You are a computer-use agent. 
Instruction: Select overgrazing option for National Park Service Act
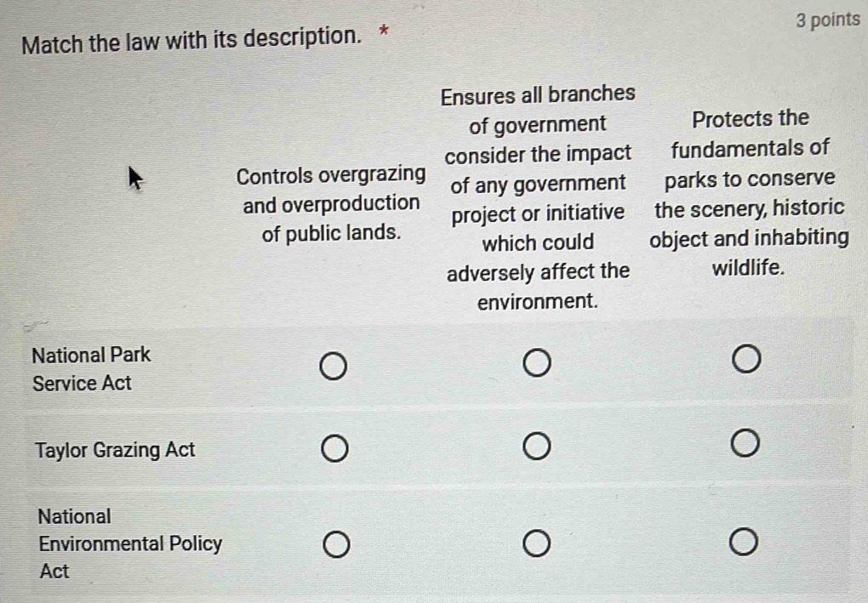tap(334, 367)
